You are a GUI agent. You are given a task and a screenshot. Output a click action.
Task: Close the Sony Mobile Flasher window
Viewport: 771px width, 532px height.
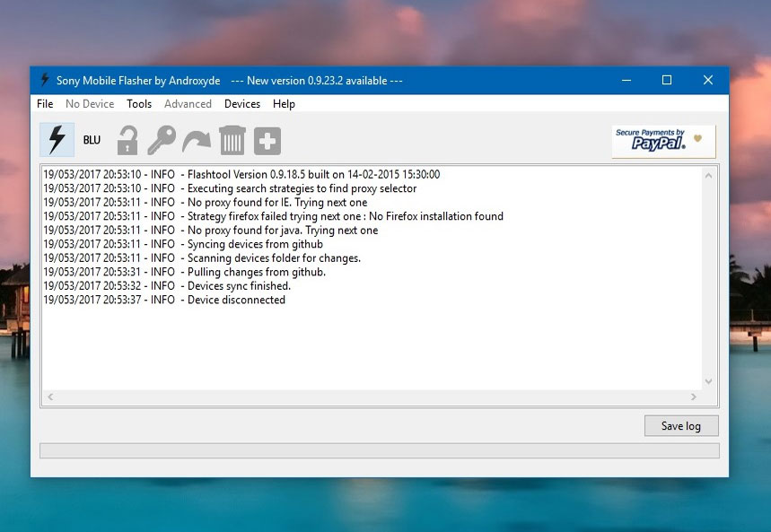click(x=708, y=80)
